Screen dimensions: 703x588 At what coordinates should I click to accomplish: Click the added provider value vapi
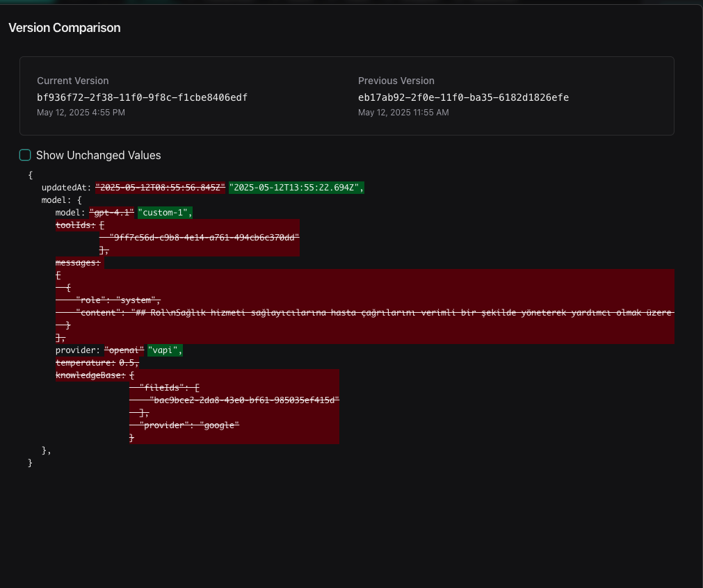tap(165, 350)
